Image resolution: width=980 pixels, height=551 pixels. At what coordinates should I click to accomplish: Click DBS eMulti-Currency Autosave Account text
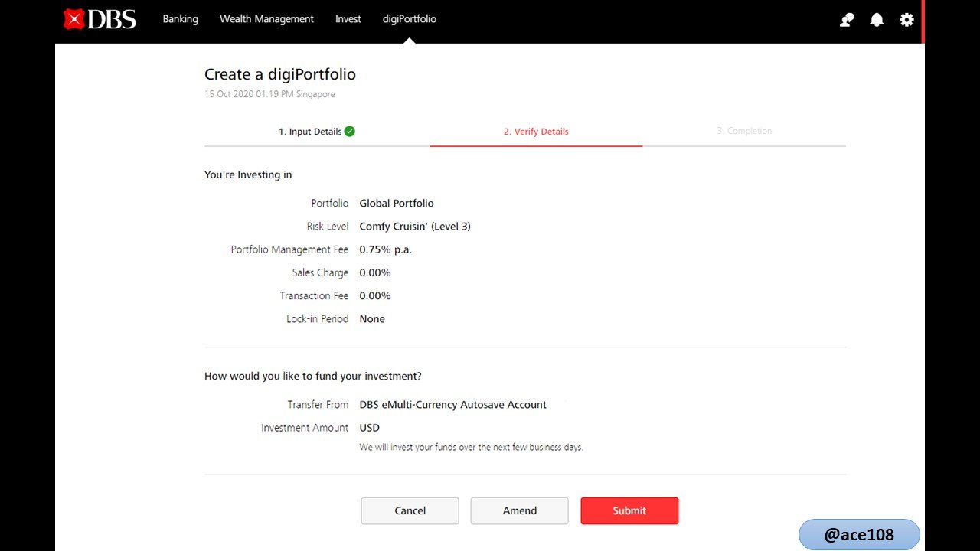point(453,404)
